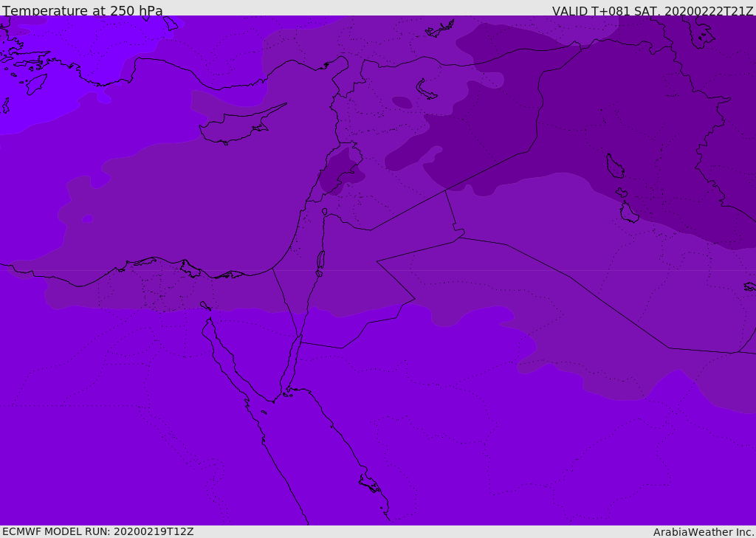Click the 'ArabiaWeather Inc' credit text
Screen dimensions: 756x538
click(703, 532)
